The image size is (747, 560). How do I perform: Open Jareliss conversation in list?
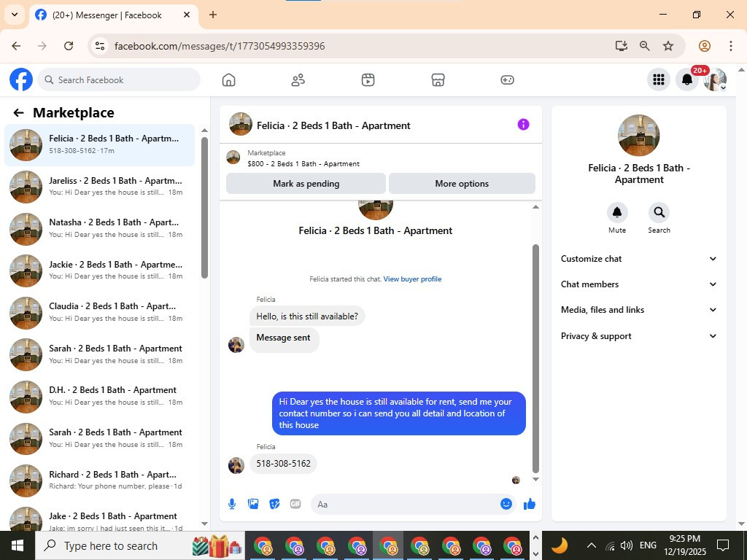pyautogui.click(x=99, y=187)
